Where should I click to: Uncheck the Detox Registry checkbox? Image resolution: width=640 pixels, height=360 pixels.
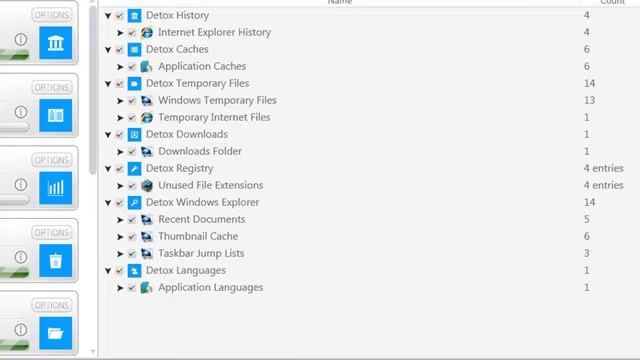pyautogui.click(x=119, y=169)
